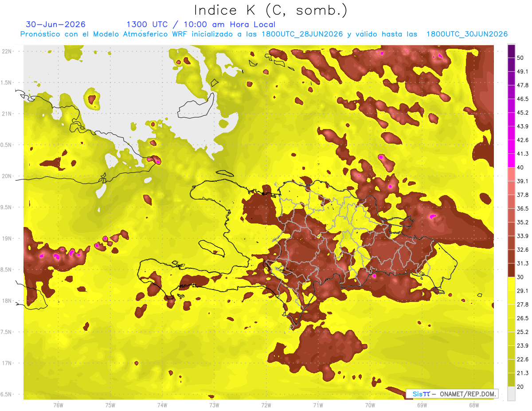Screen dimensions: 532x411
Task: Pick the dark purple swatch above 50
Action: coord(511,51)
